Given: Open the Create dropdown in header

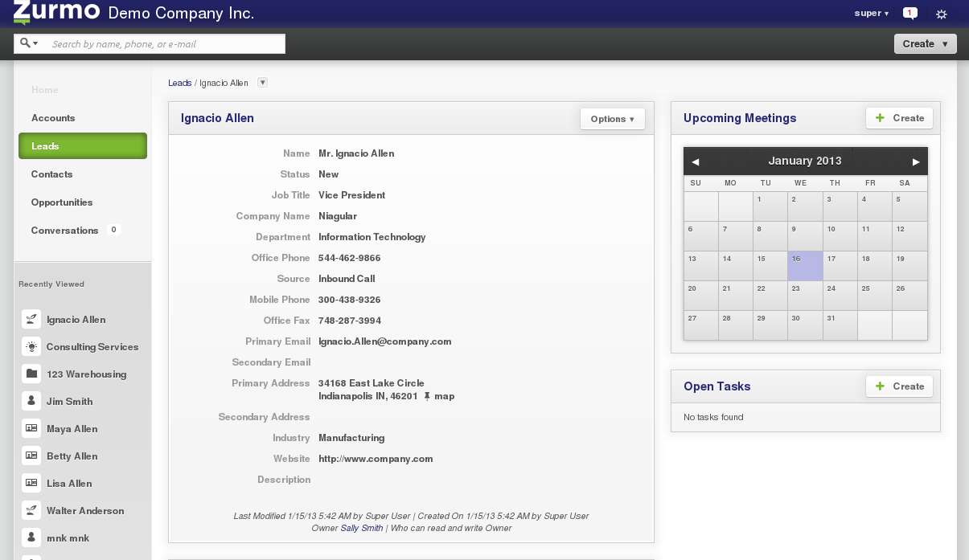Looking at the screenshot, I should coord(926,44).
